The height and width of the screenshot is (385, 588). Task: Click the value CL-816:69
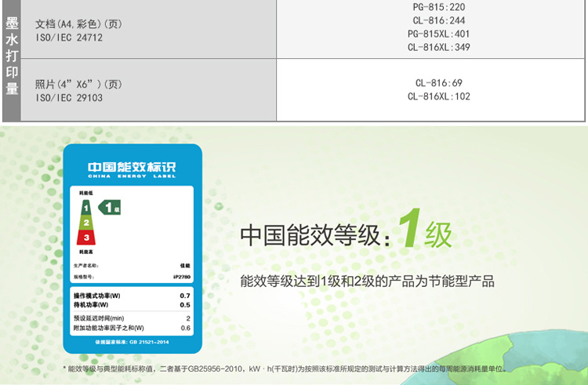(439, 83)
